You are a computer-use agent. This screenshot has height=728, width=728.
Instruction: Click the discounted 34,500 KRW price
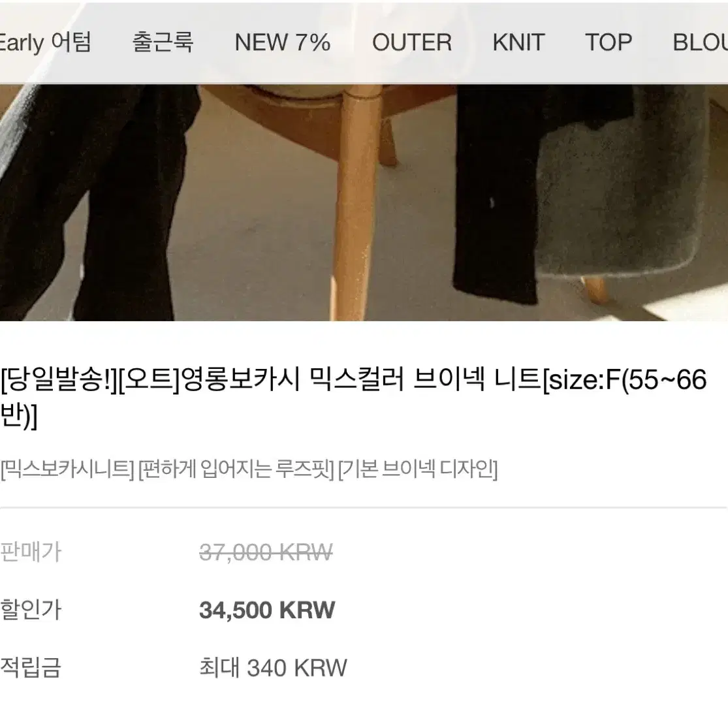point(267,610)
